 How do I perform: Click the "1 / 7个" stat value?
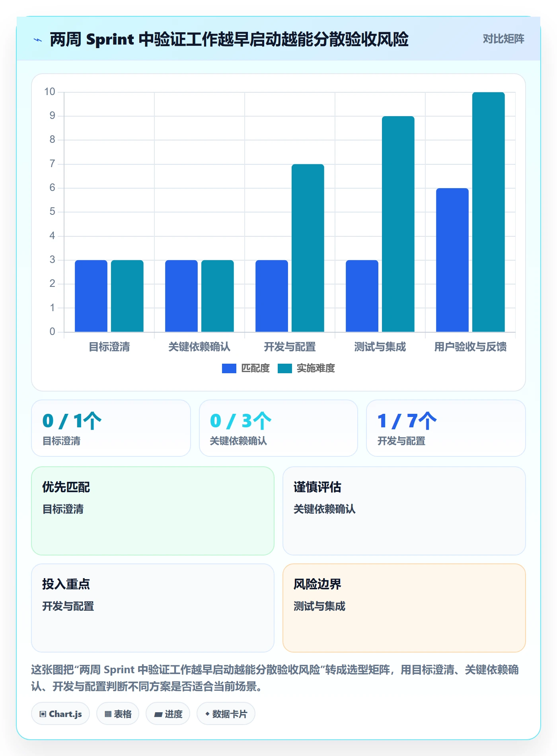pyautogui.click(x=407, y=421)
